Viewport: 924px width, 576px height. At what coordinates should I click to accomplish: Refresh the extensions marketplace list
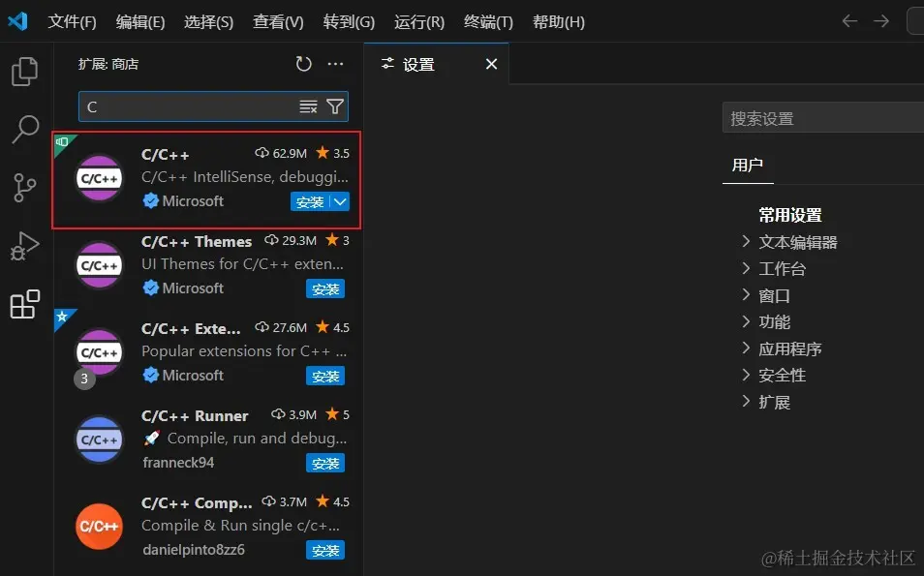tap(303, 64)
